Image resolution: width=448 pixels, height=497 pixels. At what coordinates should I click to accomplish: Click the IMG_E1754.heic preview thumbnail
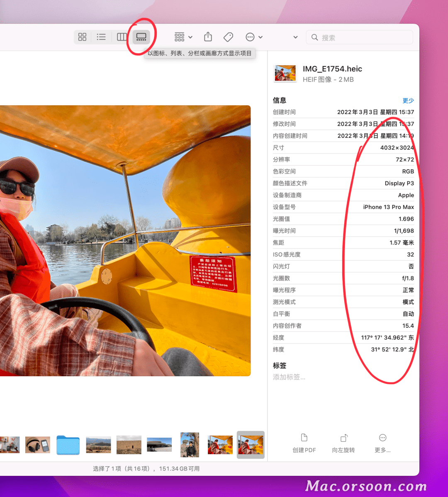[x=285, y=73]
